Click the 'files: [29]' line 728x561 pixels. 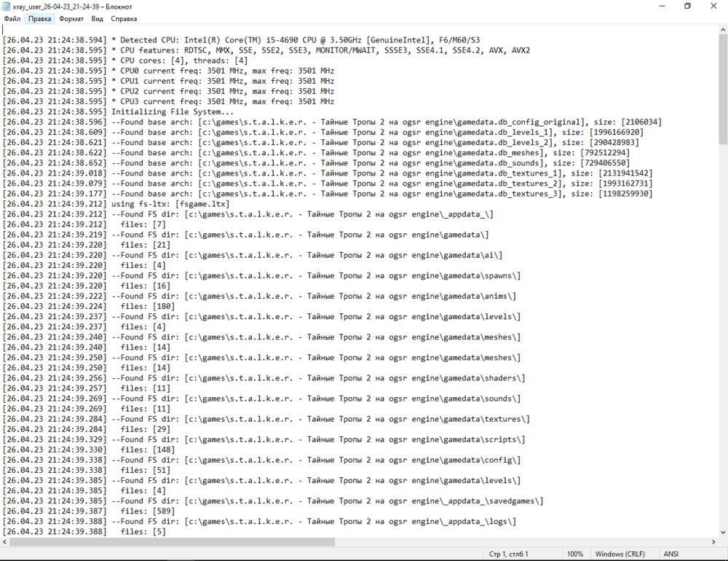point(87,429)
